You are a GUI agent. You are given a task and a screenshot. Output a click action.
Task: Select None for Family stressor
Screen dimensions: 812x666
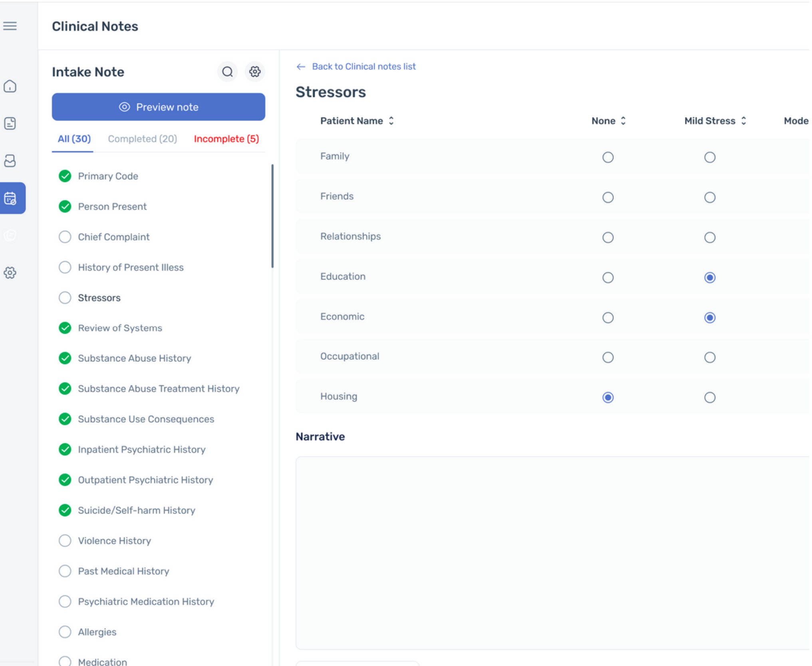pyautogui.click(x=608, y=157)
